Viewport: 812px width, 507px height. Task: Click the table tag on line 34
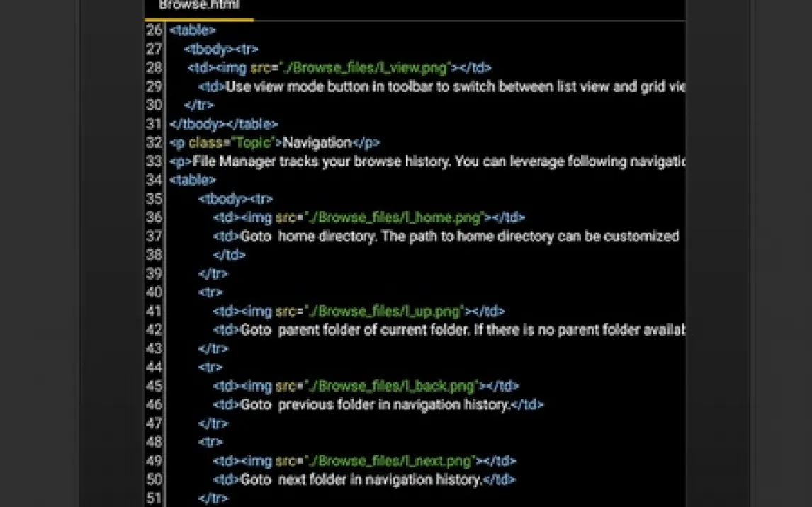[x=192, y=181]
